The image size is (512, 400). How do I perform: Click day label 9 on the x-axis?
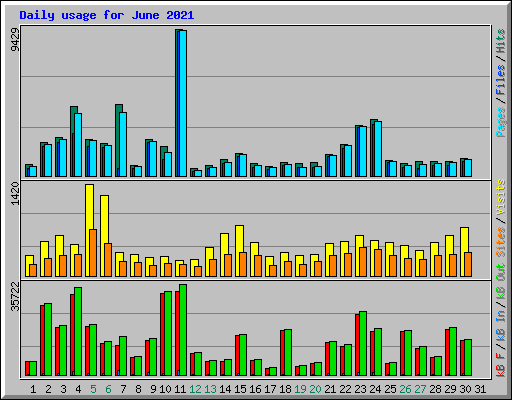click(153, 389)
